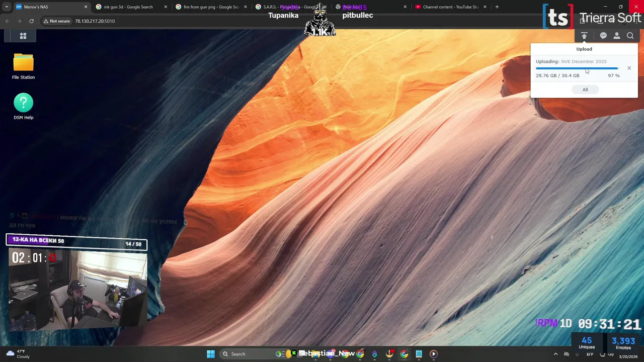Open DSM notifications speech bubble icon
Viewport: 644px width, 362px height.
tap(603, 36)
